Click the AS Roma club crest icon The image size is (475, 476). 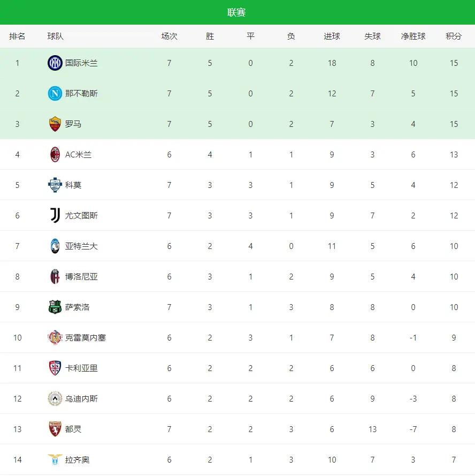click(x=55, y=124)
